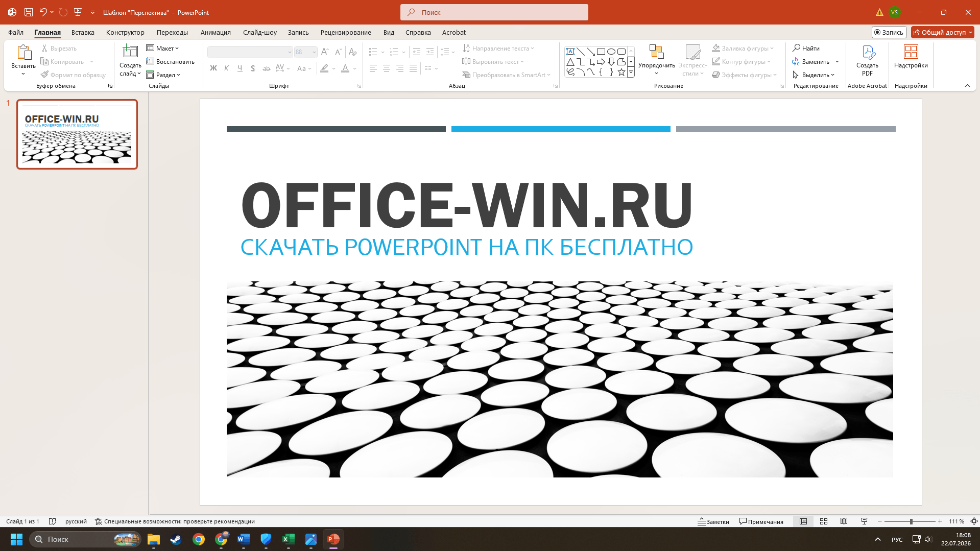Increase list indent level icon
This screenshot has width=980, height=551.
[430, 52]
